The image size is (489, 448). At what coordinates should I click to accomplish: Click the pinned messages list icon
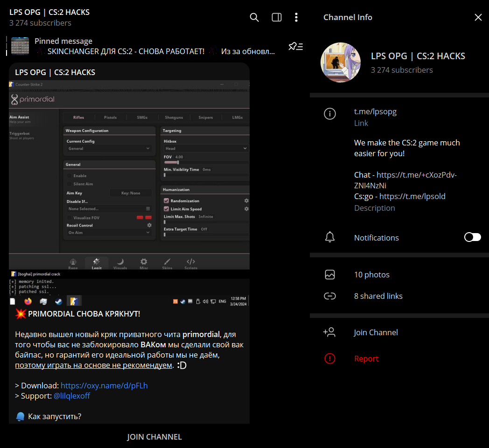click(295, 46)
